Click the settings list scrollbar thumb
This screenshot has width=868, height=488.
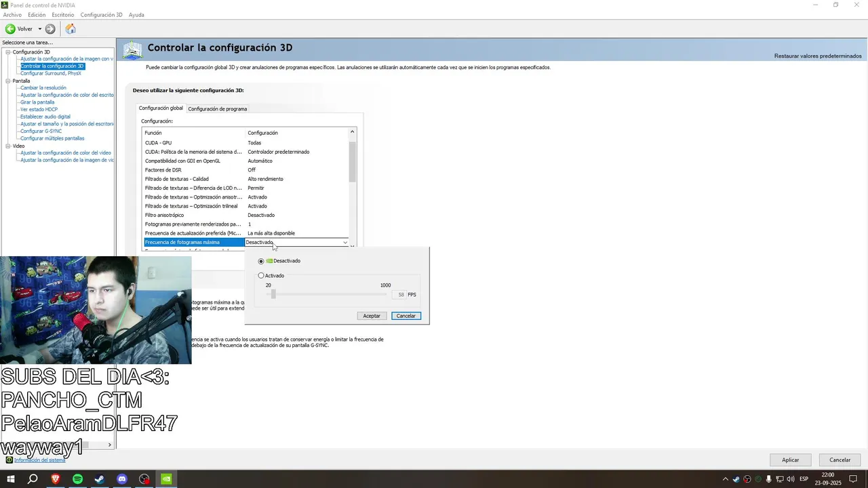tap(352, 162)
